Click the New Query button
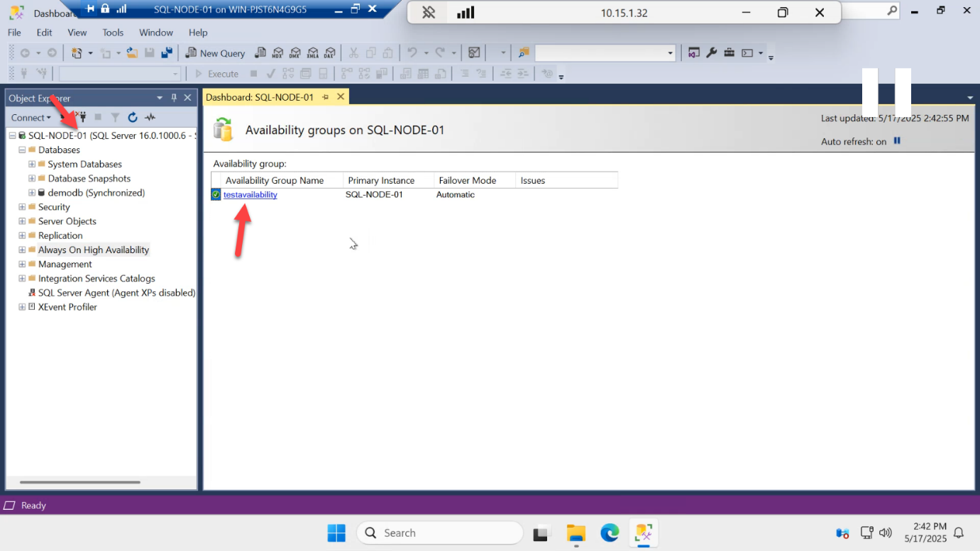The width and height of the screenshot is (980, 551). [x=215, y=53]
